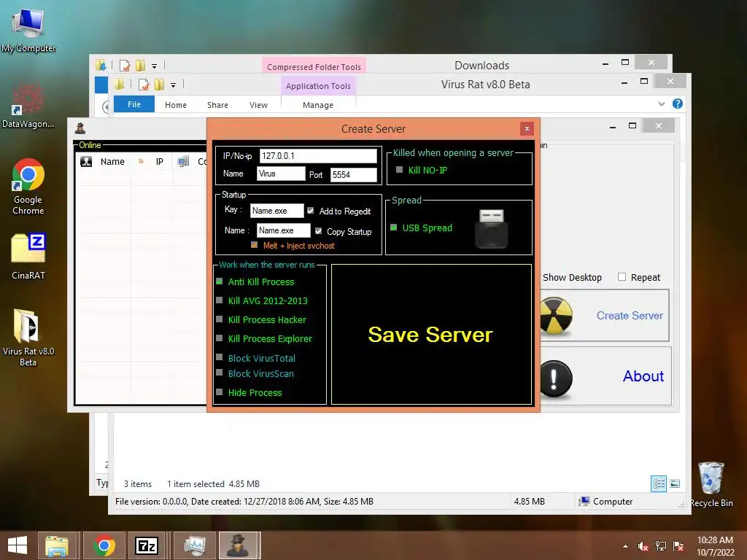The width and height of the screenshot is (747, 560).
Task: Open the Recycle Bin
Action: point(711,484)
